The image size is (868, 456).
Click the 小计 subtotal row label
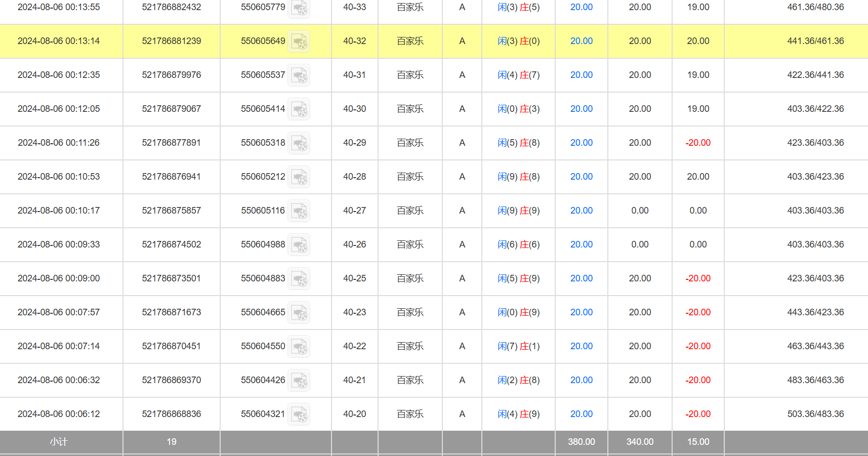59,442
